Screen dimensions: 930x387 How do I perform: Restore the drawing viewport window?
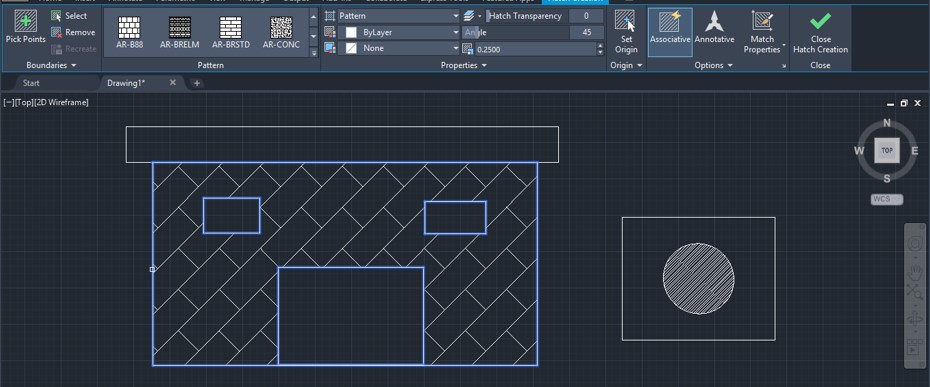coord(903,103)
